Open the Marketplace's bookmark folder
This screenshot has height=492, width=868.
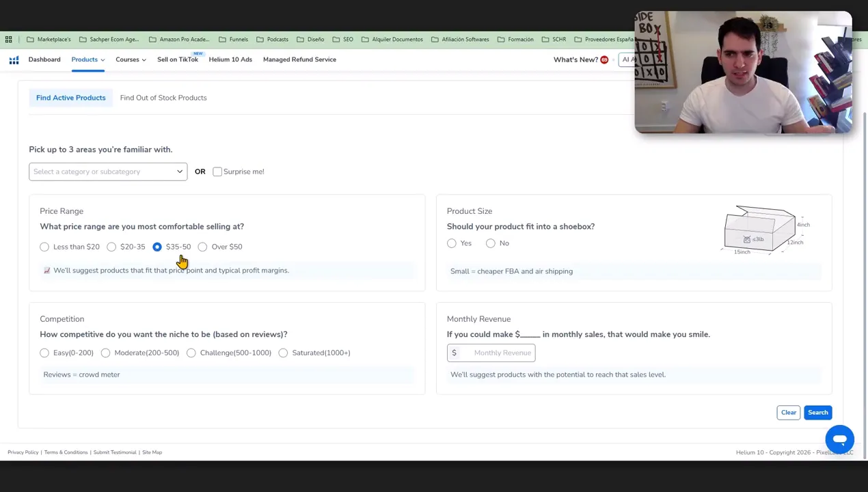[x=49, y=40]
